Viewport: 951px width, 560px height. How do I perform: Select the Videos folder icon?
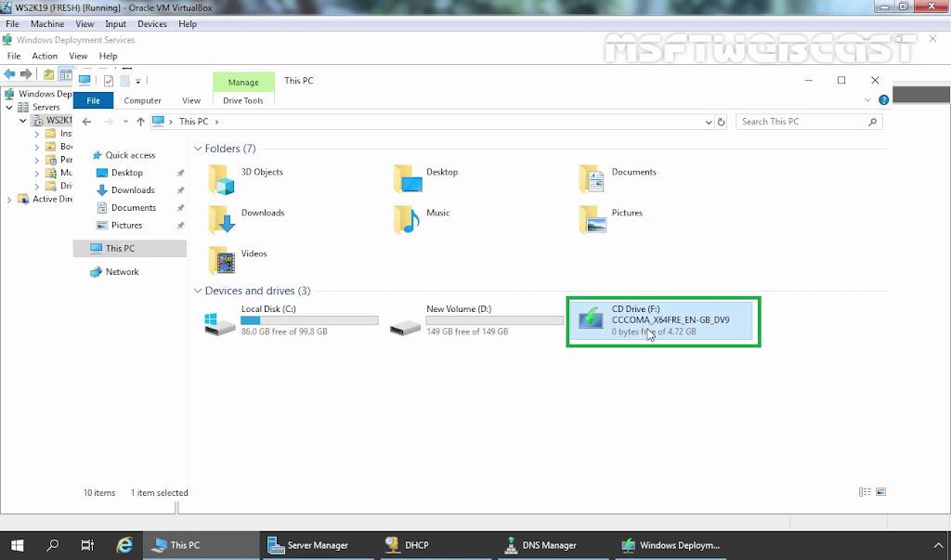(x=222, y=261)
